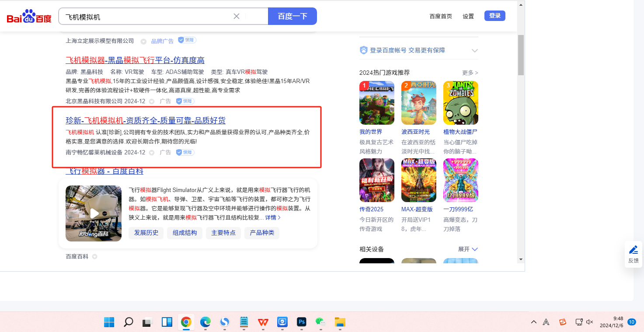This screenshot has width=644, height=332.
Task: Open the 珍新-飞机模拟机 result link
Action: click(x=146, y=120)
